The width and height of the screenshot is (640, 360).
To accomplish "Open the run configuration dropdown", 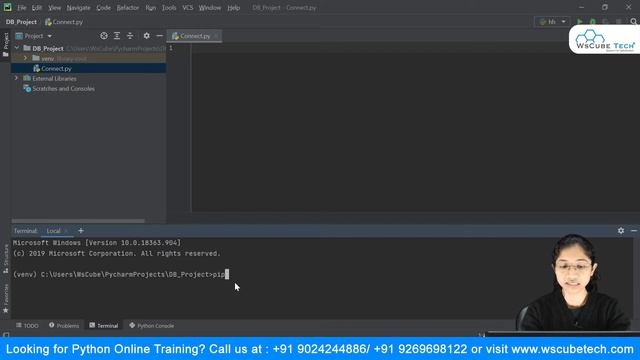I will [552, 22].
